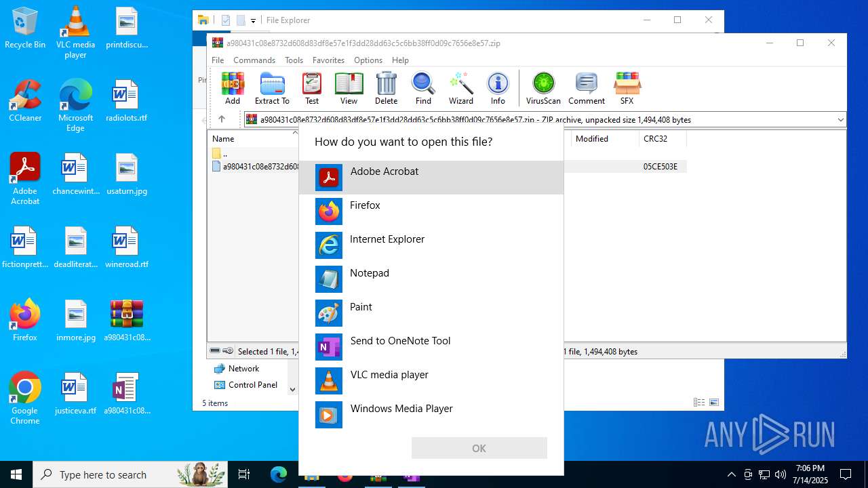This screenshot has height=488, width=868.
Task: Expand the archive path dropdown
Action: (x=840, y=119)
